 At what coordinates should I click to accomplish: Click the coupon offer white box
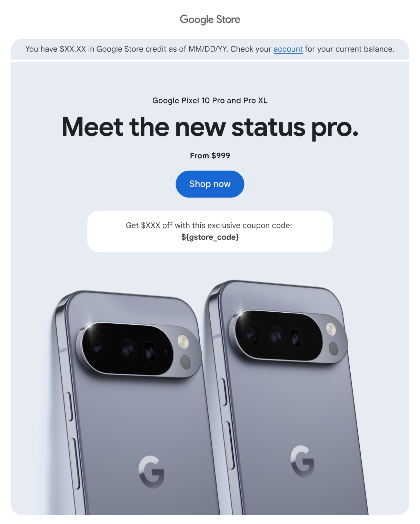tap(210, 231)
